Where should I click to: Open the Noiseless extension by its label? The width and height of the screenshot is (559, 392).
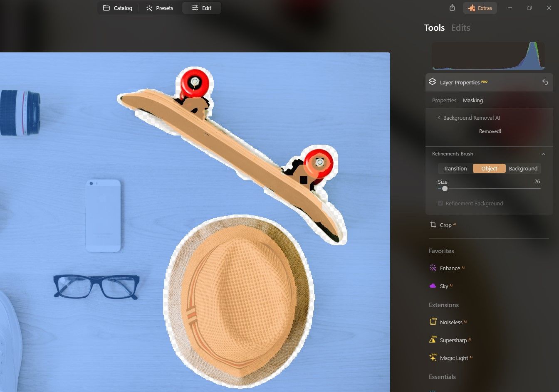tap(451, 323)
